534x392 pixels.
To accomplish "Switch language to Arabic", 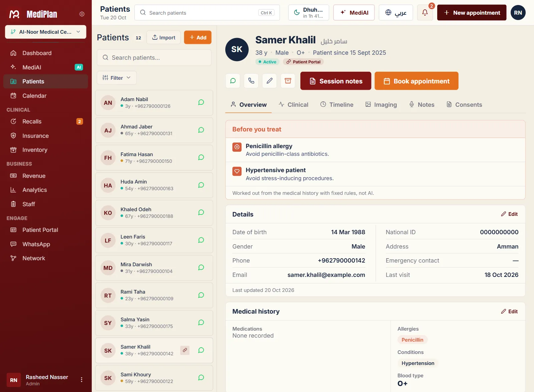I will click(396, 13).
